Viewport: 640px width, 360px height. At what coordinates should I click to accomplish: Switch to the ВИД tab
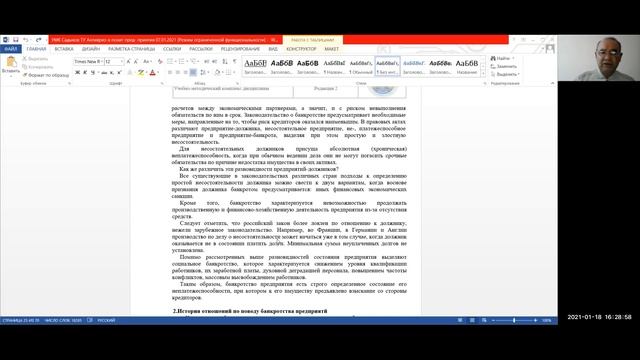[x=273, y=49]
